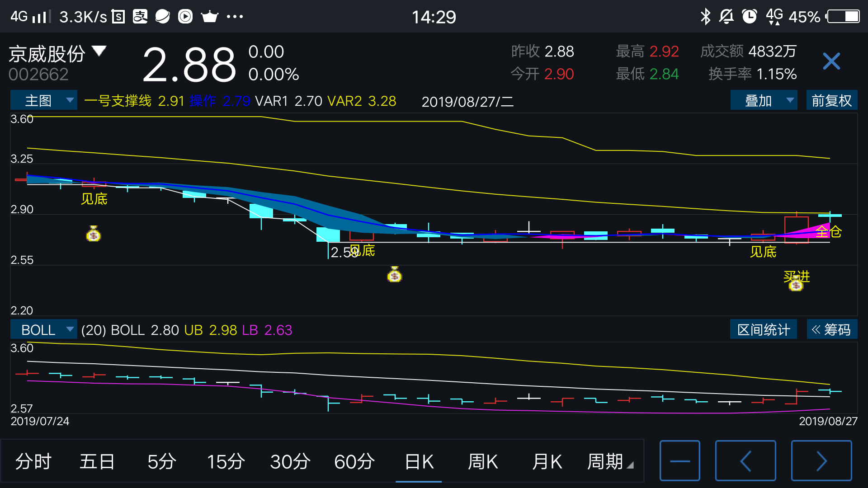Tap the battery indicator icon
The image size is (868, 488).
pos(843,17)
